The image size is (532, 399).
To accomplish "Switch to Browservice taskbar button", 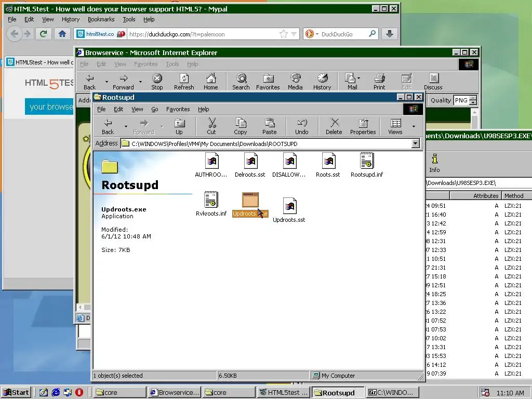I will pyautogui.click(x=175, y=393).
